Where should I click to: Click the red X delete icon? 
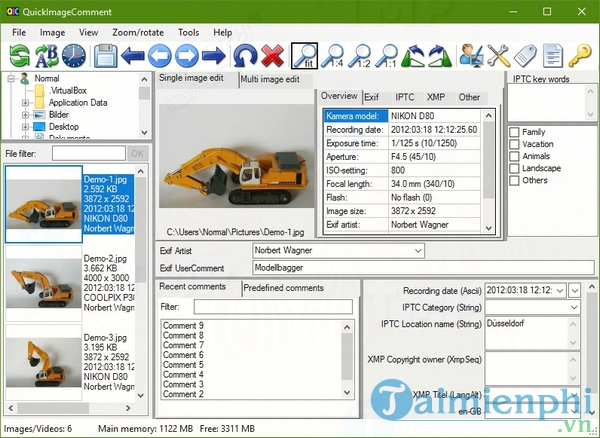(272, 55)
